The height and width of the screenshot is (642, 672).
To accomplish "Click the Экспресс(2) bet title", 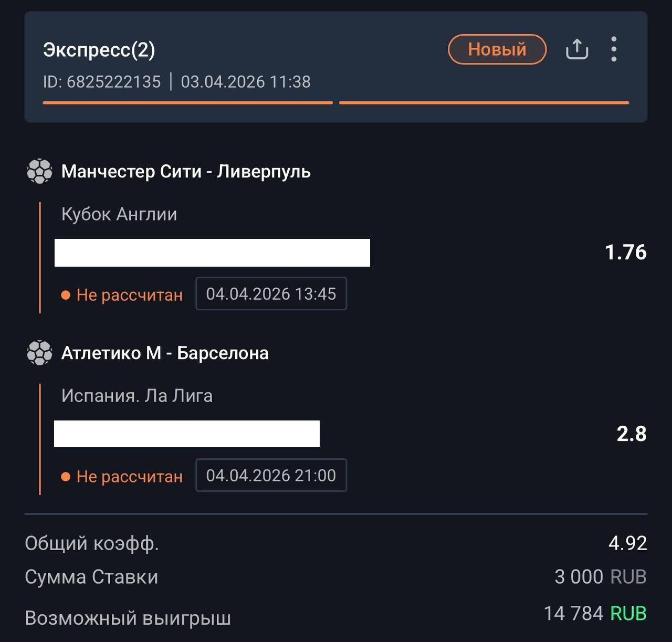I will pos(99,50).
